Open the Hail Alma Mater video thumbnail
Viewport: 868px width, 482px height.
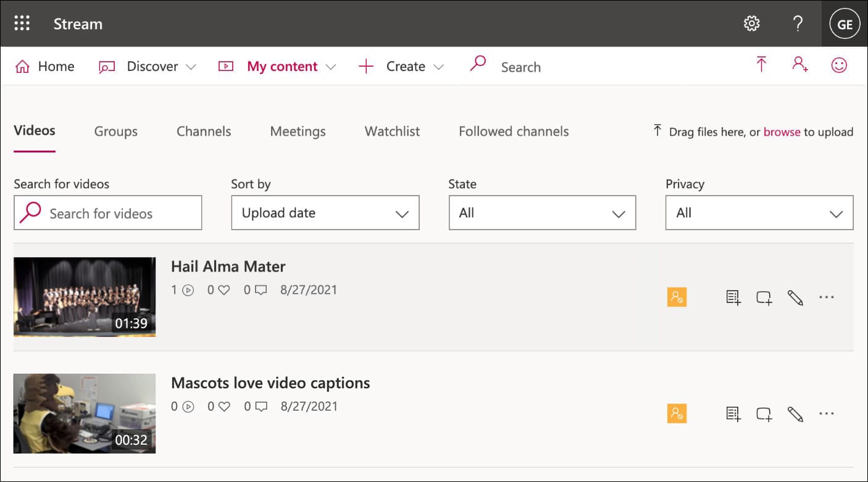click(85, 297)
